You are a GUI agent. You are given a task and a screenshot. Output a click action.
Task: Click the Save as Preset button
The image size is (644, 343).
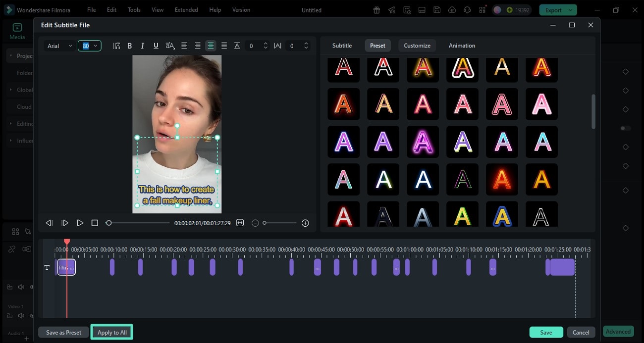pyautogui.click(x=63, y=332)
